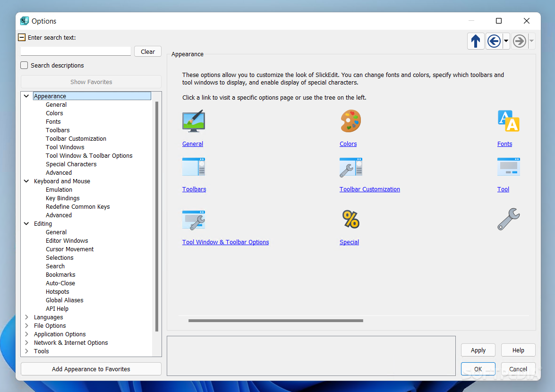Confirm with the OK button
Viewport: 555px width, 392px height.
point(478,369)
